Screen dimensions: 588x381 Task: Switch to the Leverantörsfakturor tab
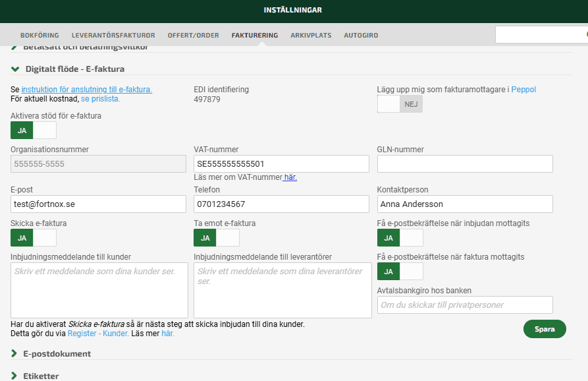point(113,36)
